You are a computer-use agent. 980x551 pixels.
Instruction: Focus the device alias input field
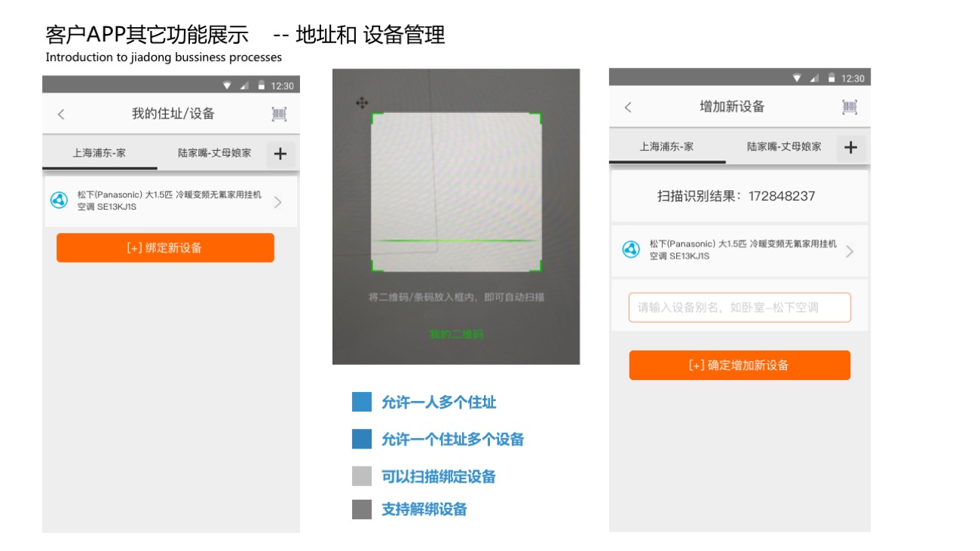740,308
